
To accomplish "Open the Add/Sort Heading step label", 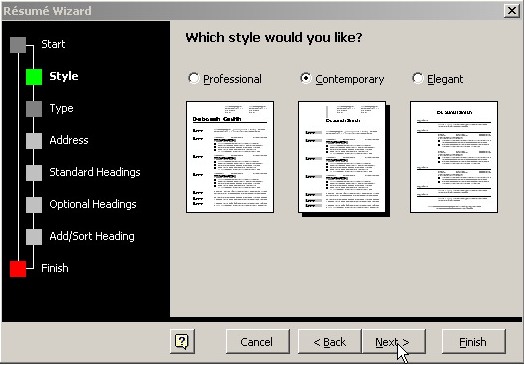I will click(x=92, y=236).
